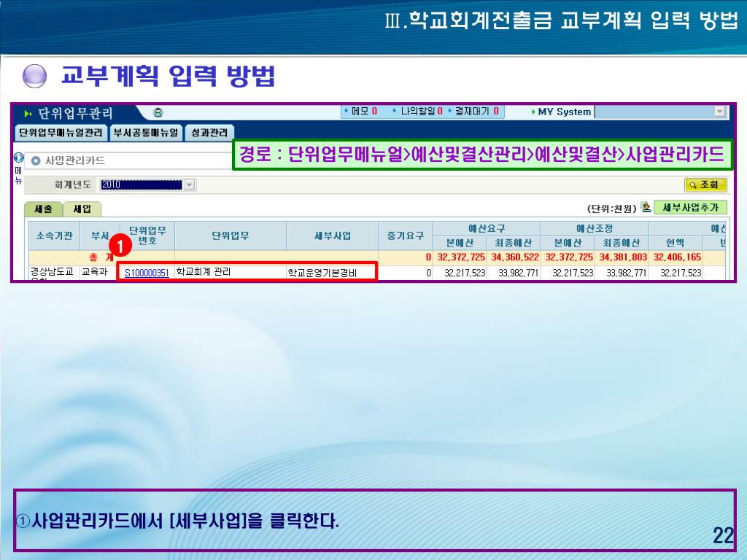This screenshot has width=747, height=560.
Task: Click the 현액 column header
Action: pyautogui.click(x=675, y=243)
